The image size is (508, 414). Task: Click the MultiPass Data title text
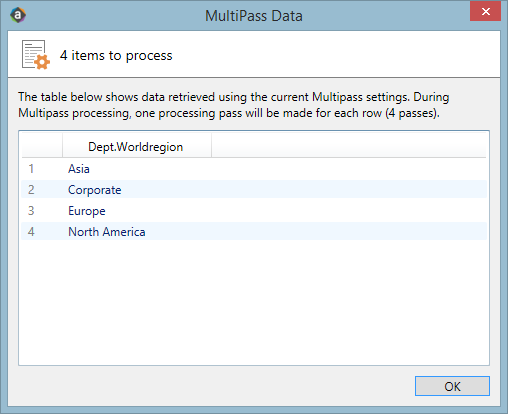254,16
